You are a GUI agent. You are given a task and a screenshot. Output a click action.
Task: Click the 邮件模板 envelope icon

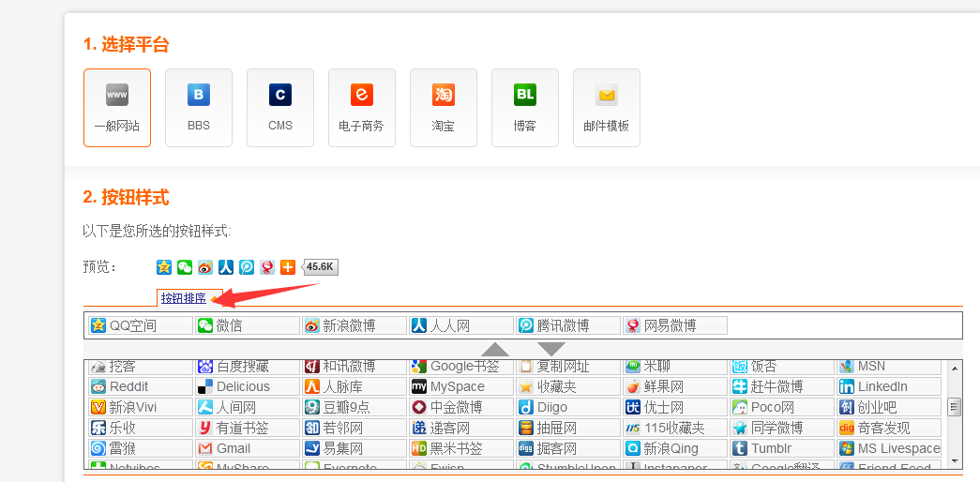606,95
